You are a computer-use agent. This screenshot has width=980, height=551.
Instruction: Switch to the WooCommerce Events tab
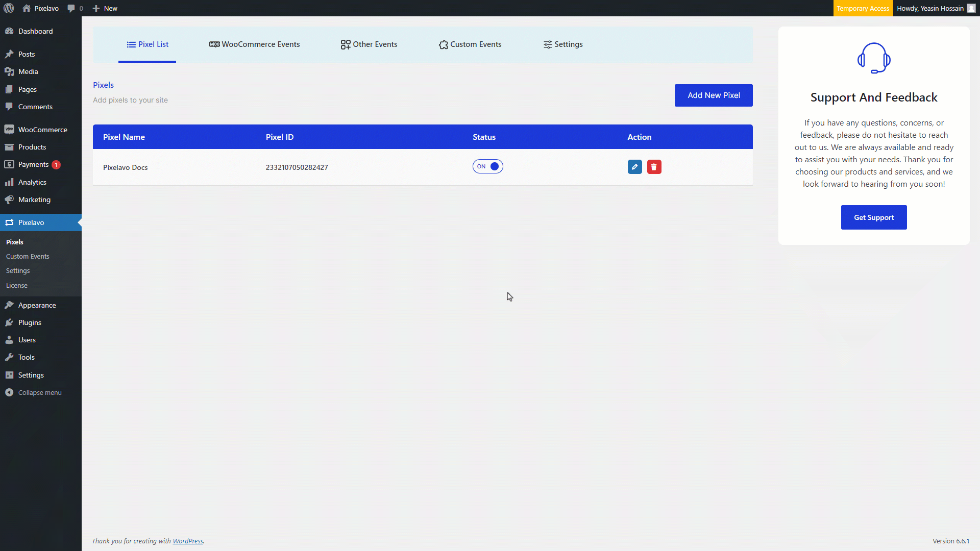click(255, 44)
